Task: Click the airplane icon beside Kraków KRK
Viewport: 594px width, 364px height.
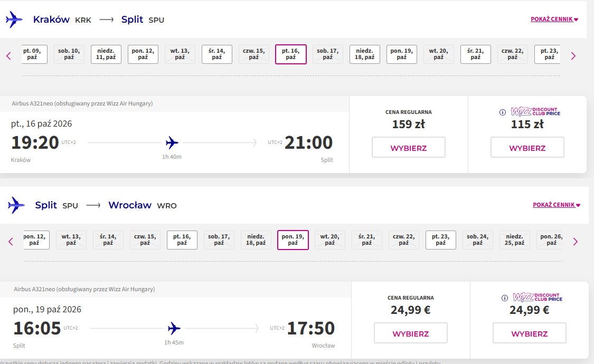Action: 14,20
